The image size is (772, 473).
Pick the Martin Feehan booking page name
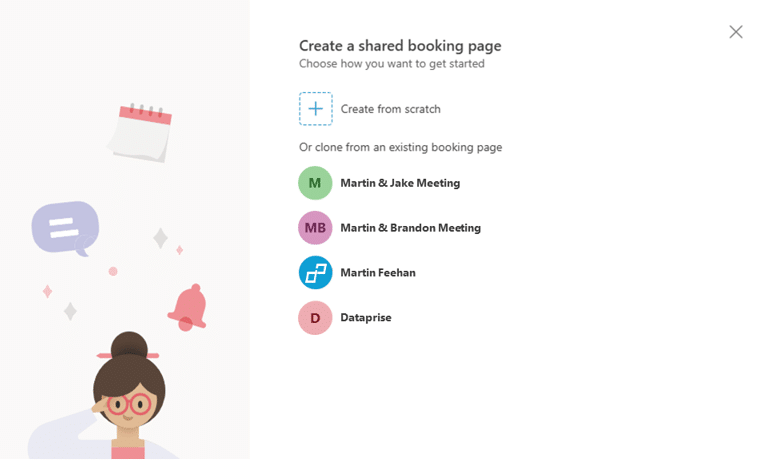click(378, 273)
